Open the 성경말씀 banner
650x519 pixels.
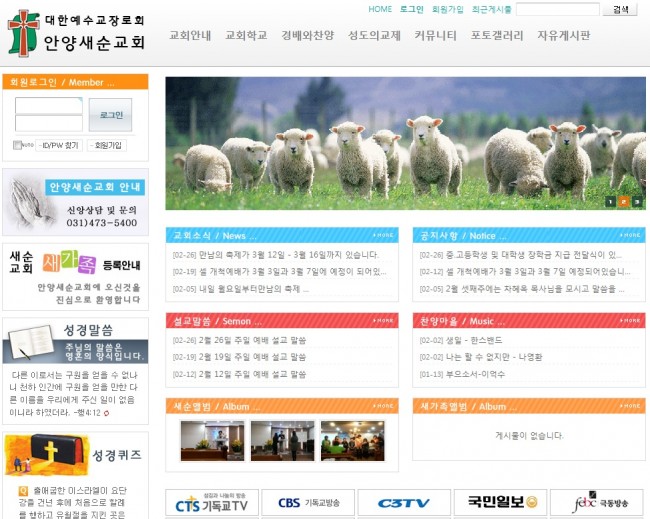[x=75, y=341]
